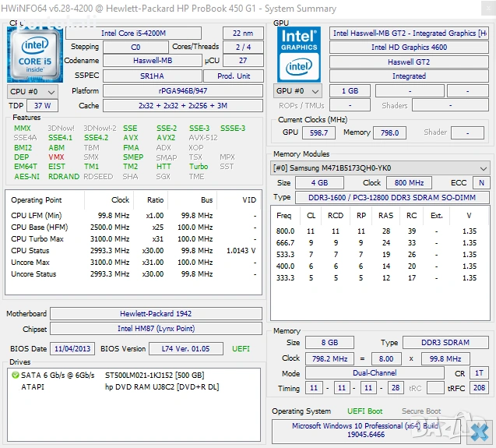Click the Intel HD Graphics 4600 field
This screenshot has width=496, height=448.
(x=409, y=48)
